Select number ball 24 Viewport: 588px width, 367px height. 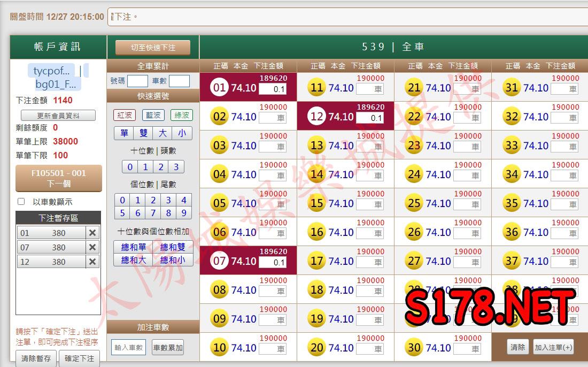(414, 174)
